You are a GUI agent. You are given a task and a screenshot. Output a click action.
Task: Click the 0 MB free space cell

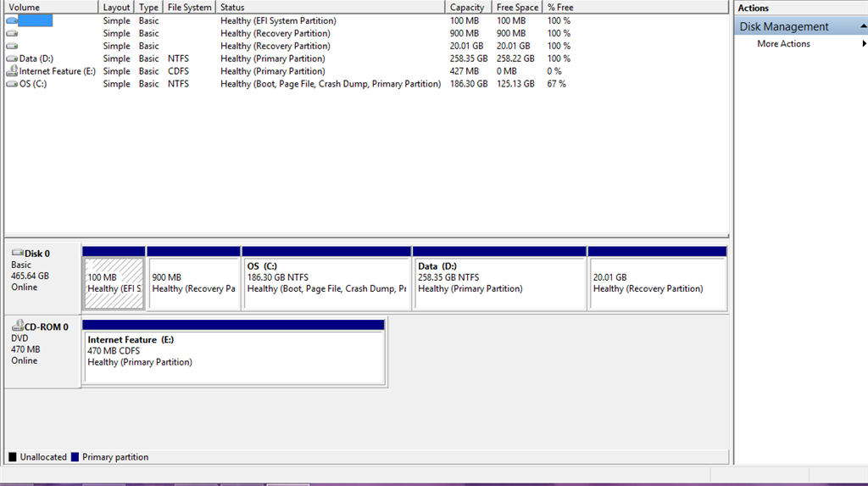pos(507,71)
